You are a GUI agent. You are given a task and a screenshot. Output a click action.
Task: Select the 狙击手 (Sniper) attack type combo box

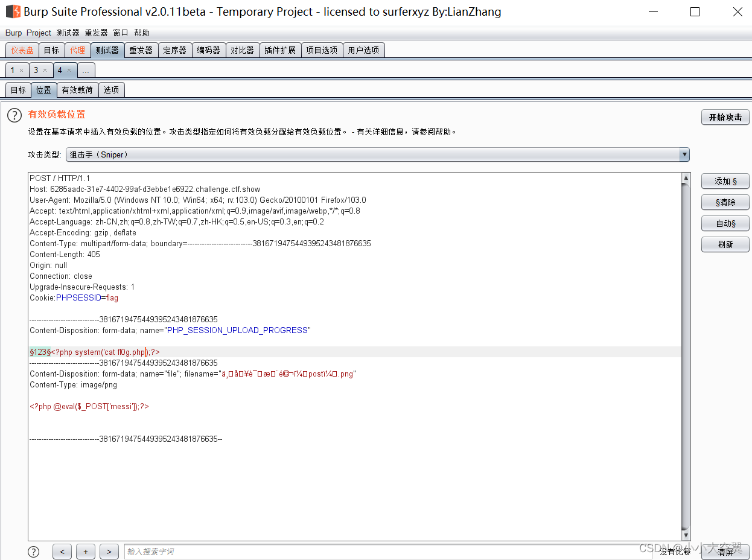point(377,154)
